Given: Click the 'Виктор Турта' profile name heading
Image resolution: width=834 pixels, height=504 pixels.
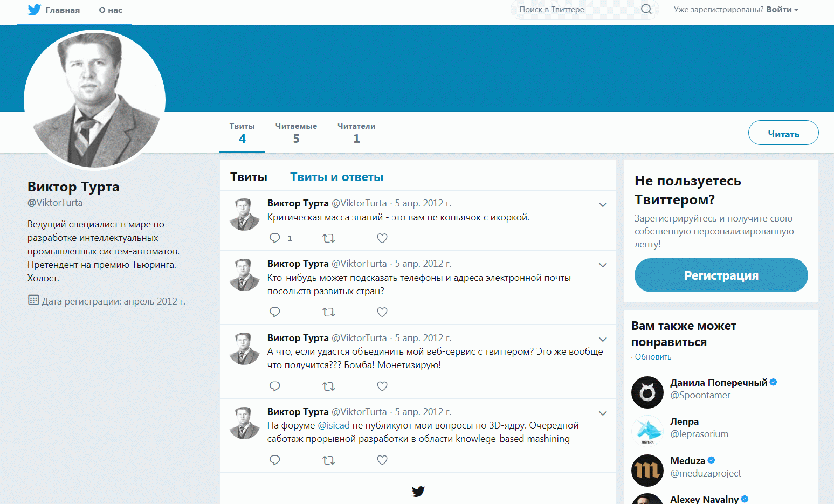Looking at the screenshot, I should tap(73, 187).
